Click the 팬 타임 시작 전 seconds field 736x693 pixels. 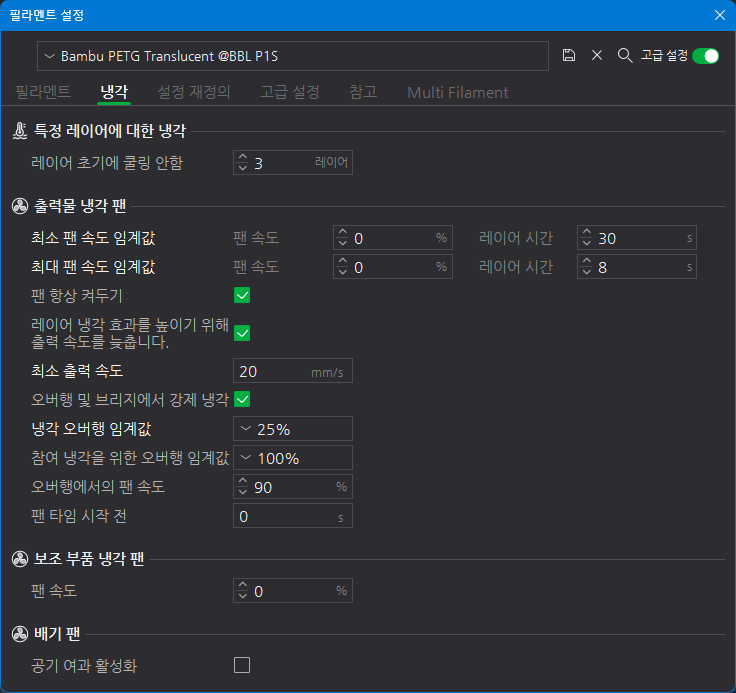[293, 516]
